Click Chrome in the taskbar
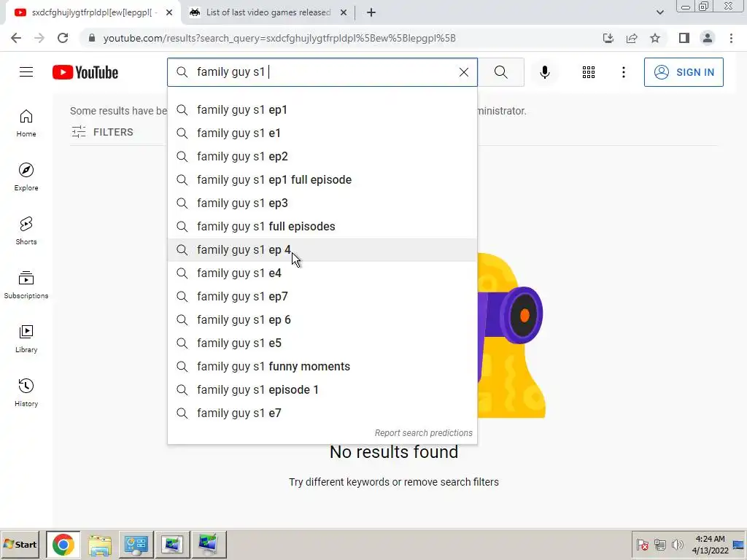747x560 pixels. (x=63, y=544)
